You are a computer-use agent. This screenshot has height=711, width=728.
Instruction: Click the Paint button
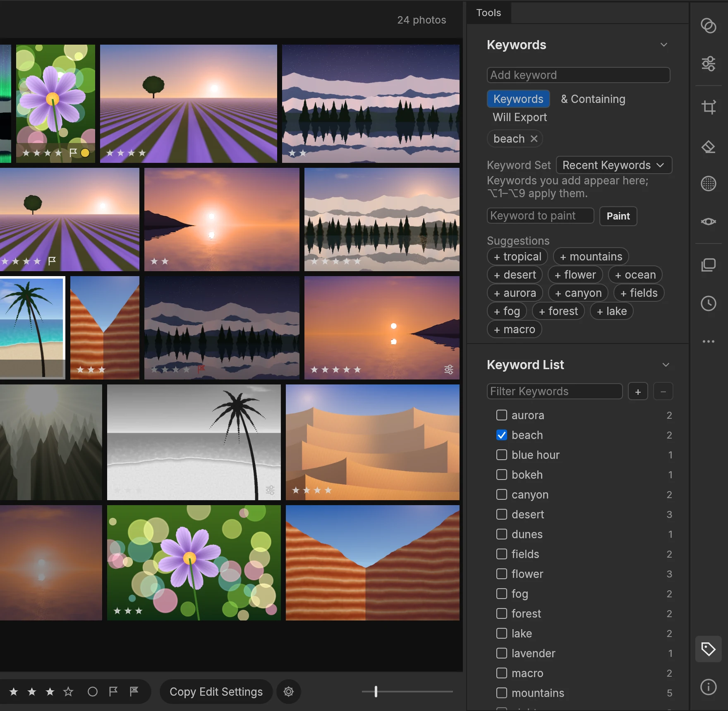pos(618,216)
